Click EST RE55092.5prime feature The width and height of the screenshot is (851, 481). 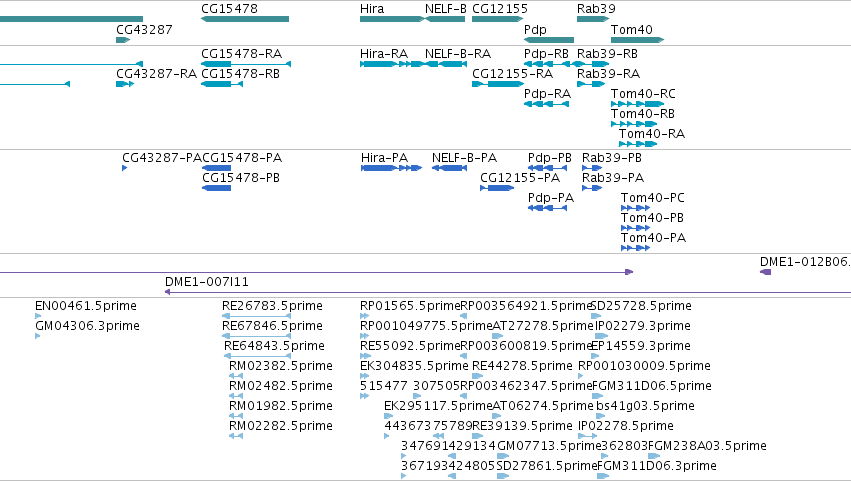pyautogui.click(x=365, y=357)
